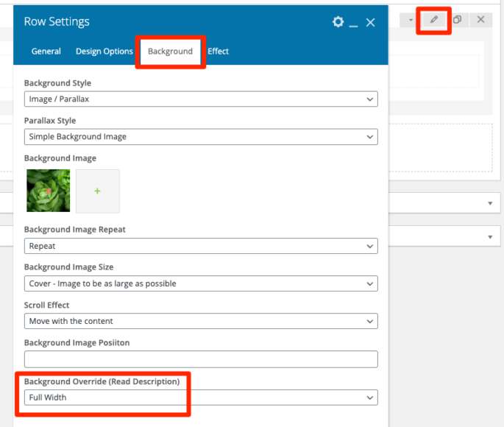This screenshot has height=427, width=504.
Task: Minimize the Row Settings panel
Action: tap(354, 23)
